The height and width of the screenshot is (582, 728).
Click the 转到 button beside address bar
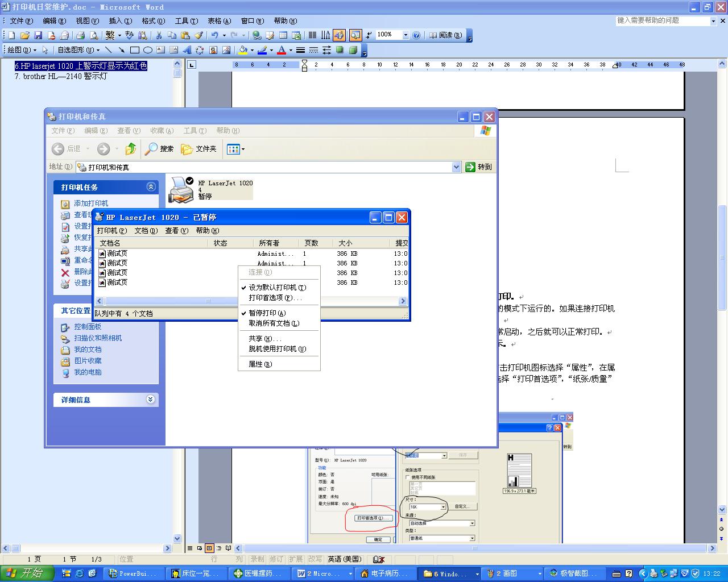(479, 167)
